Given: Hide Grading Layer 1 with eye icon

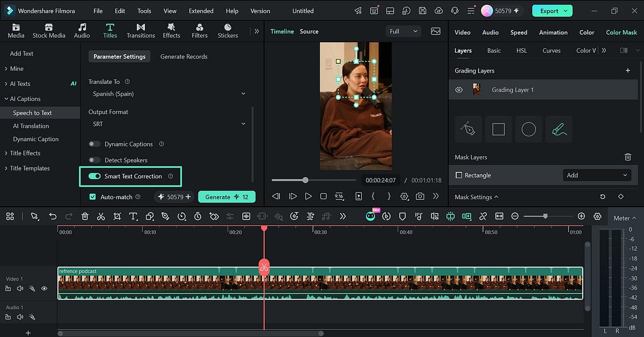Looking at the screenshot, I should [x=459, y=90].
